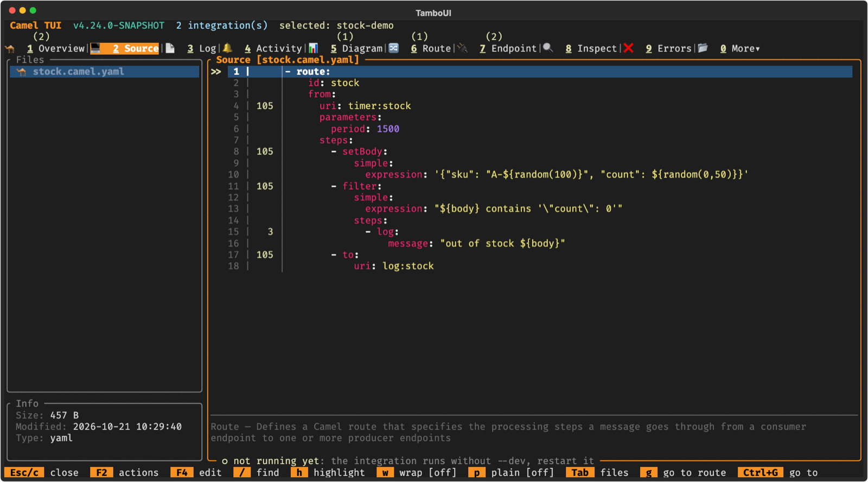
Task: Click the Tab files shortcut
Action: pyautogui.click(x=597, y=473)
